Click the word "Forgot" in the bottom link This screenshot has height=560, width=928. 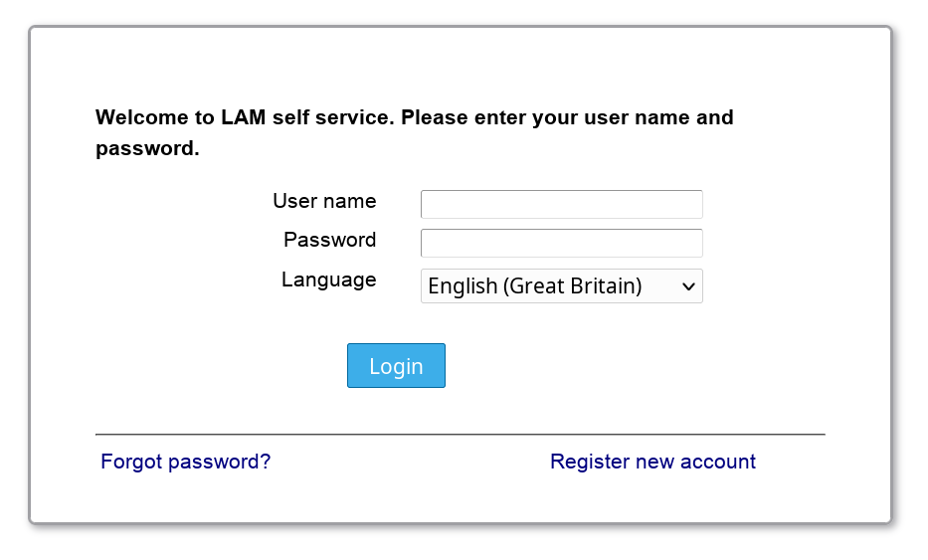pyautogui.click(x=132, y=462)
